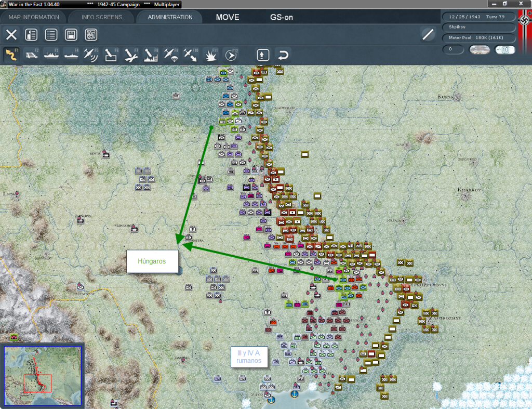The width and height of the screenshot is (532, 409).
Task: Select the F8 bomb city mode icon
Action: (x=151, y=55)
